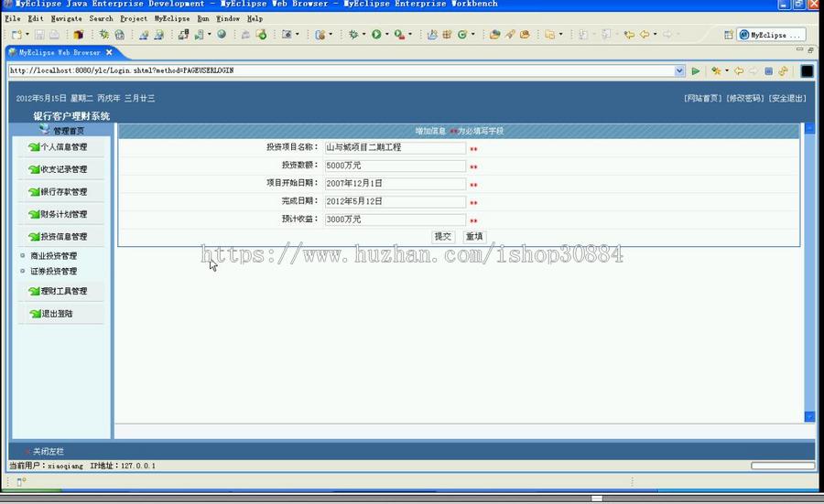Screen dimensions: 824x504
Task: Open the Navigate menu
Action: coord(66,18)
